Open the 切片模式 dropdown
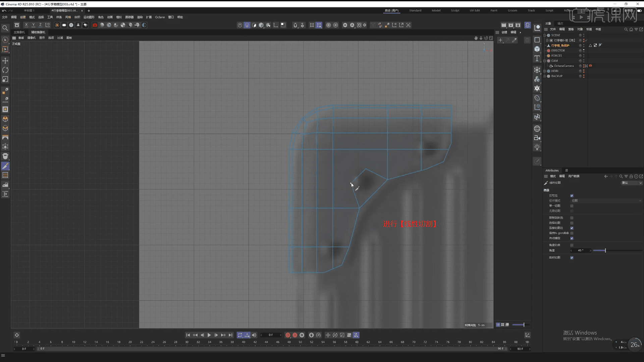This screenshot has width=644, height=362. tap(606, 201)
